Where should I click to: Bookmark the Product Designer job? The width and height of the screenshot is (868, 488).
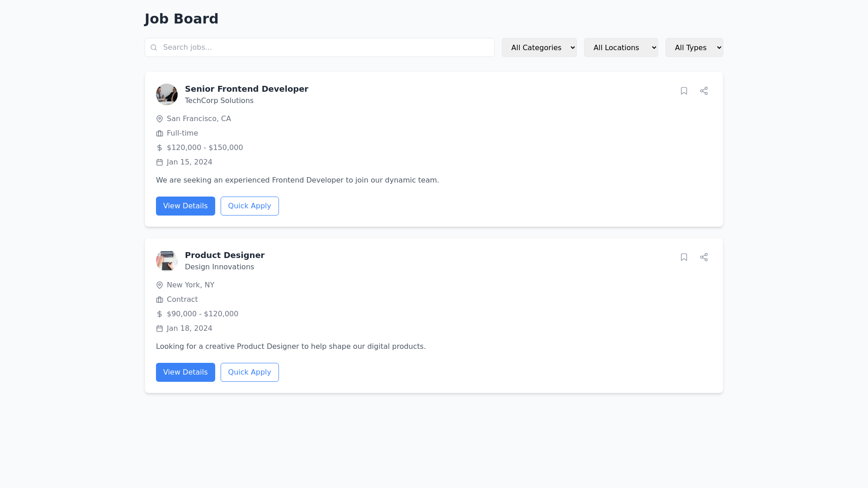coord(684,257)
